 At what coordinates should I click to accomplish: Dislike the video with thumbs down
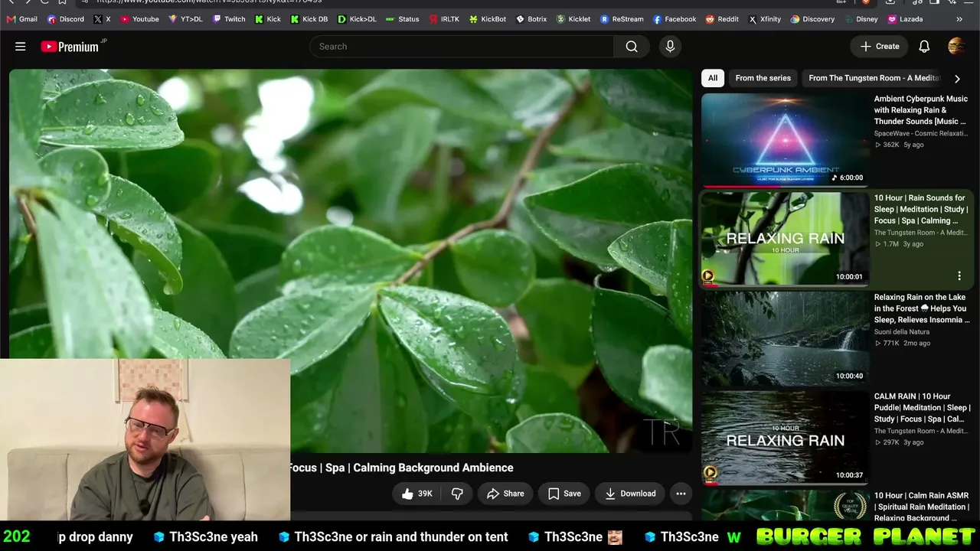(x=457, y=494)
